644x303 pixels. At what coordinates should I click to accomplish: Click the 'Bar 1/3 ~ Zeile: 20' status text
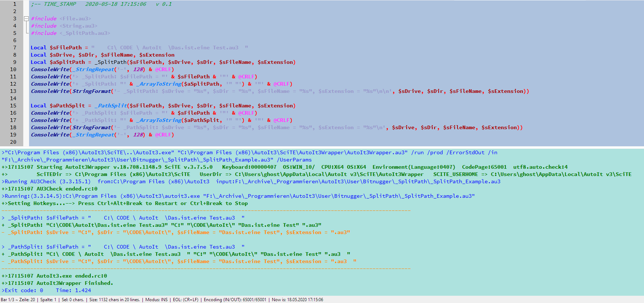point(18,300)
